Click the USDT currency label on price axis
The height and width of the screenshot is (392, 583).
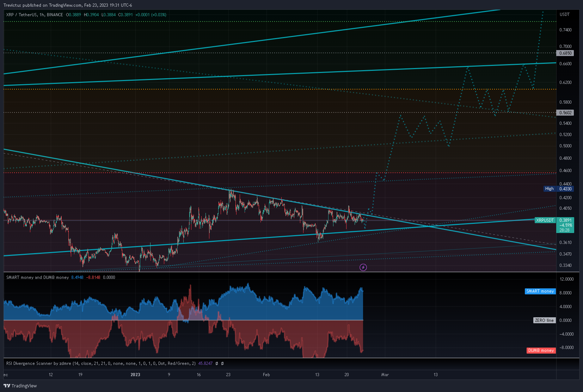point(565,14)
